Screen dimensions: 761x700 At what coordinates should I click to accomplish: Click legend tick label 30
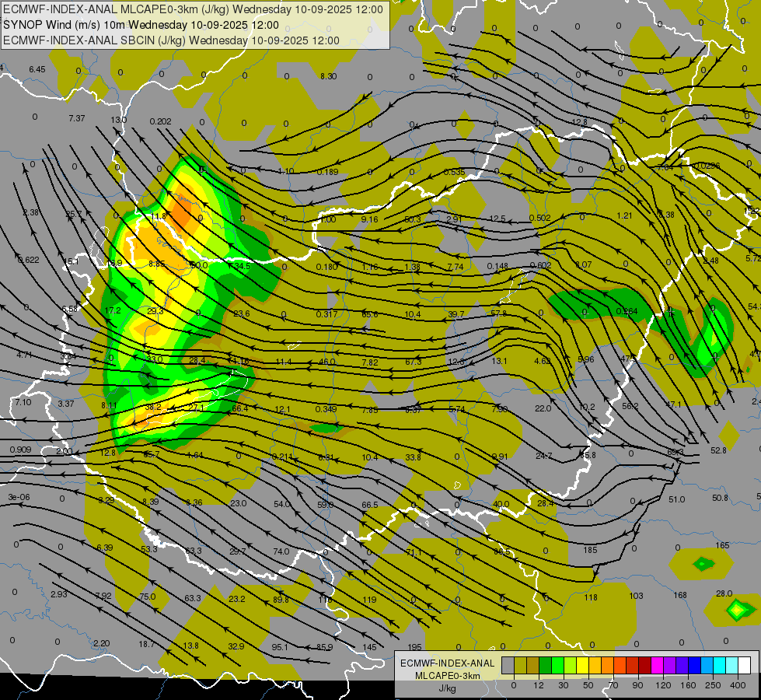(564, 685)
